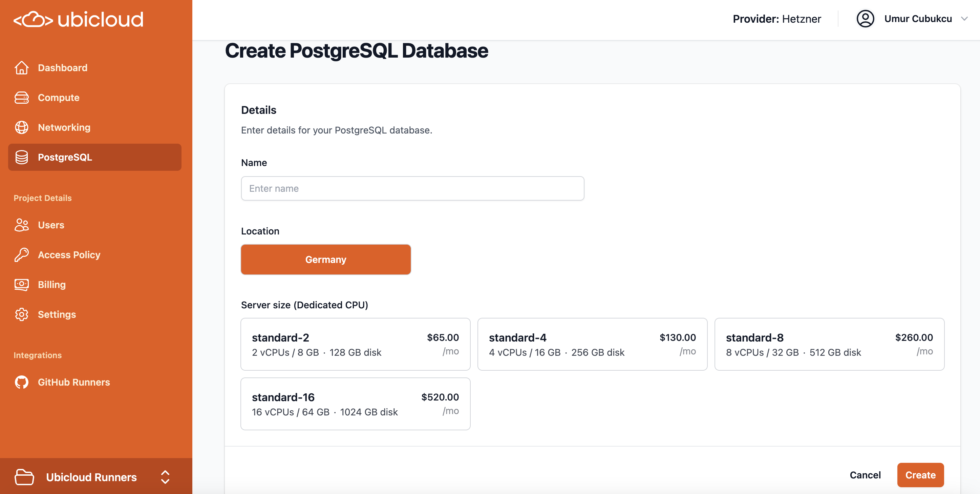Viewport: 980px width, 494px height.
Task: Navigate to the Users section
Action: pos(50,225)
